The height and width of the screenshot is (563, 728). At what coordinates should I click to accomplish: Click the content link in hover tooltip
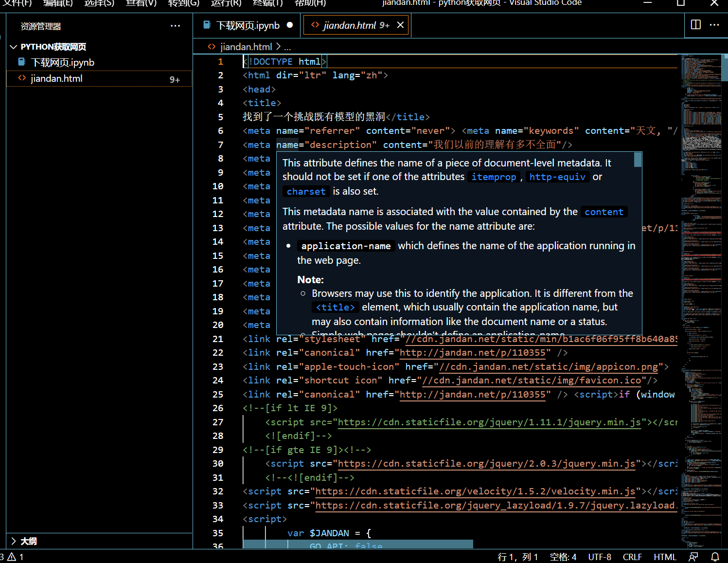coord(604,212)
